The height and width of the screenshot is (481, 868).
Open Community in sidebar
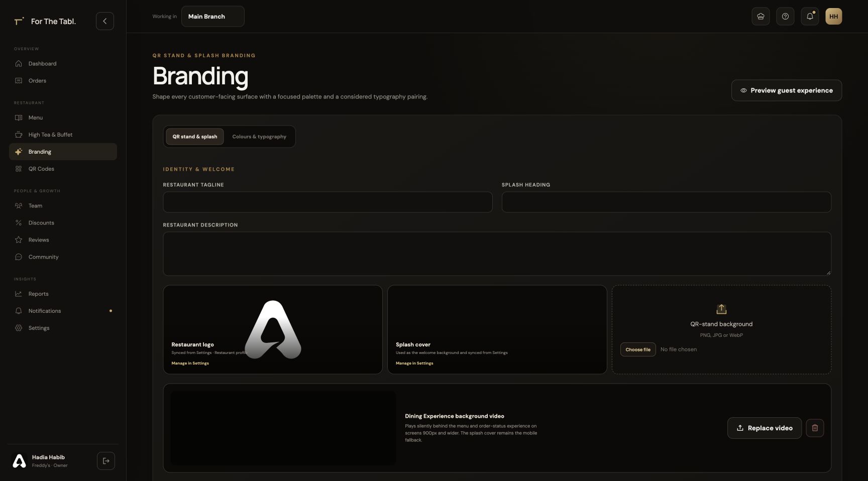click(x=63, y=257)
